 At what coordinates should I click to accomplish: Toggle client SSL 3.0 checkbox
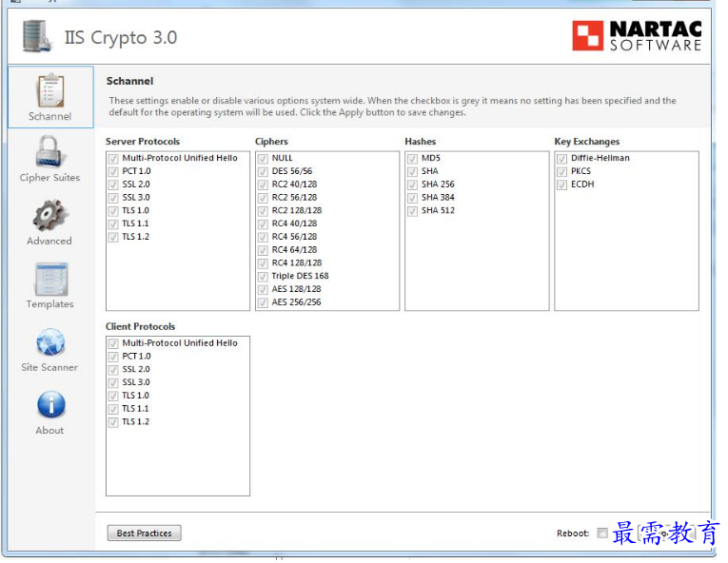point(113,382)
